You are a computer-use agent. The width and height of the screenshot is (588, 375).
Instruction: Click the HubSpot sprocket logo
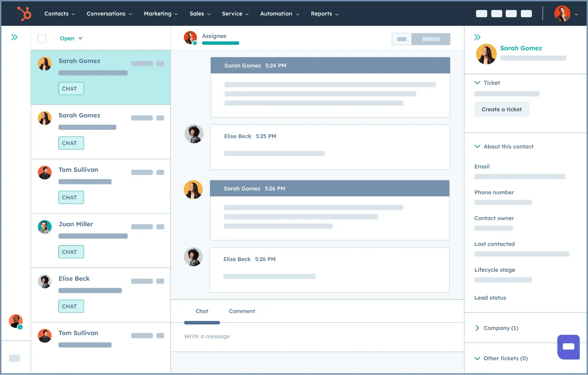coord(24,14)
